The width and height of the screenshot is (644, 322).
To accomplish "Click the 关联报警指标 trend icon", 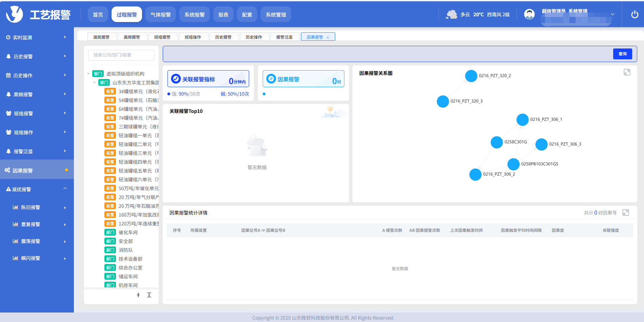I will (176, 79).
